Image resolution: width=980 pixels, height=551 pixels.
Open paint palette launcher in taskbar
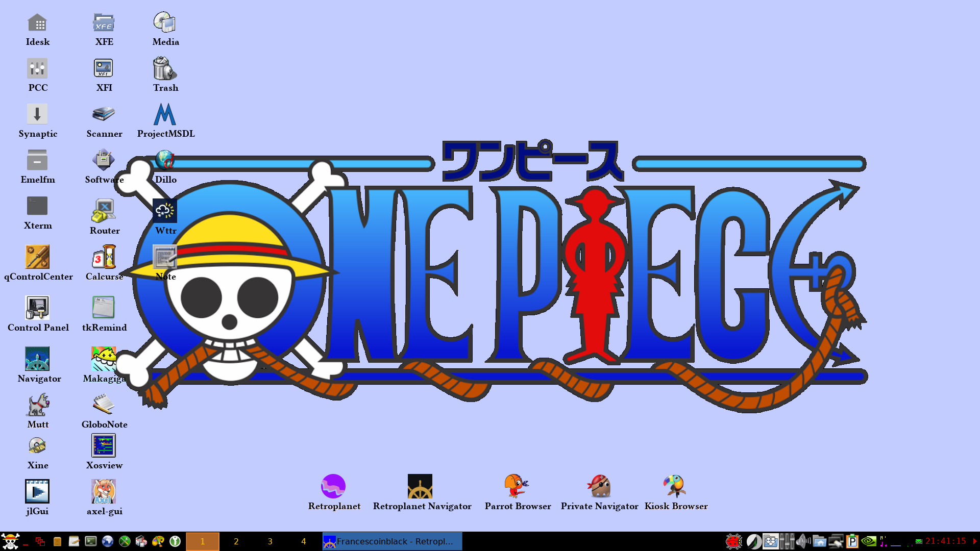[158, 541]
